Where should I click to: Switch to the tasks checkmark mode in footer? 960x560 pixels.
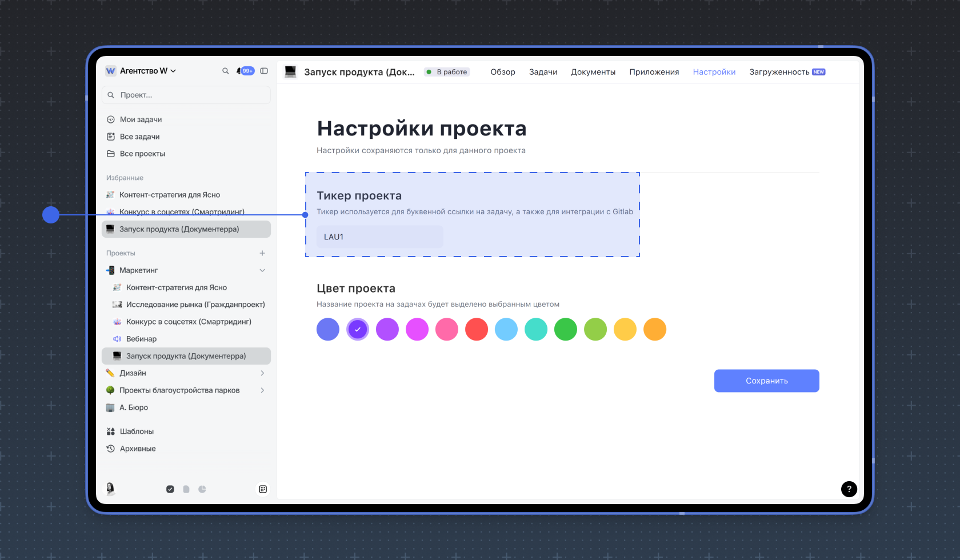coord(170,489)
